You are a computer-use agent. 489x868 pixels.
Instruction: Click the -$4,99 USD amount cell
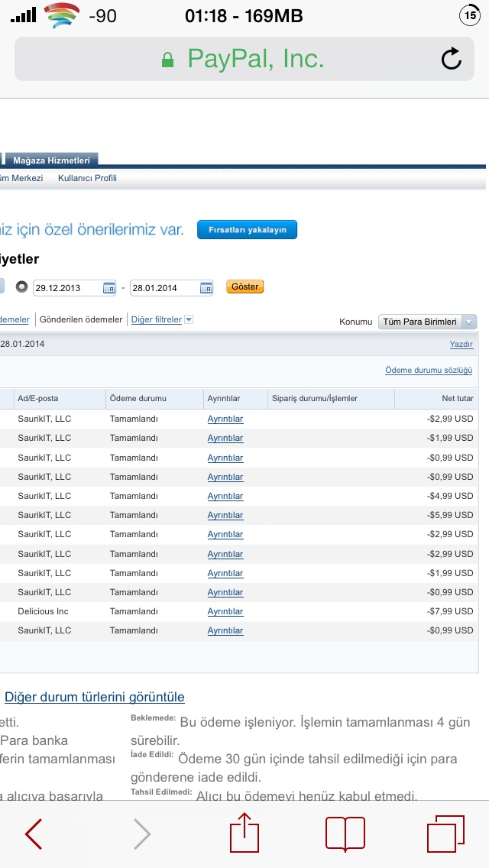click(450, 496)
